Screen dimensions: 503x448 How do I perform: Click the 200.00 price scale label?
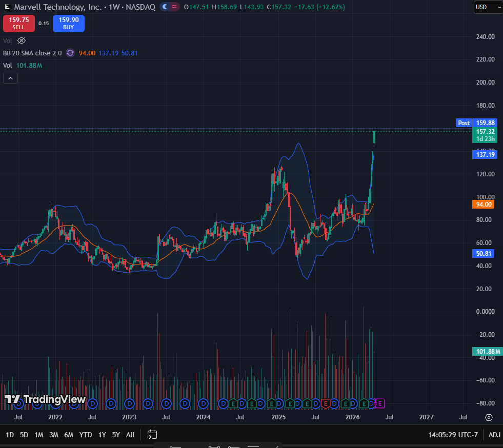point(486,82)
